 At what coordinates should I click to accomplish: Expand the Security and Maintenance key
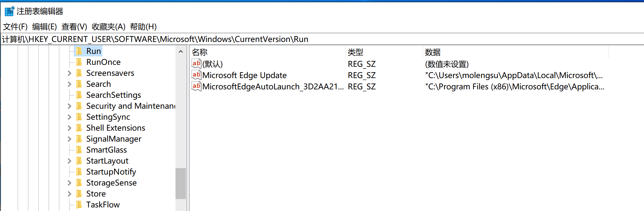(x=69, y=106)
